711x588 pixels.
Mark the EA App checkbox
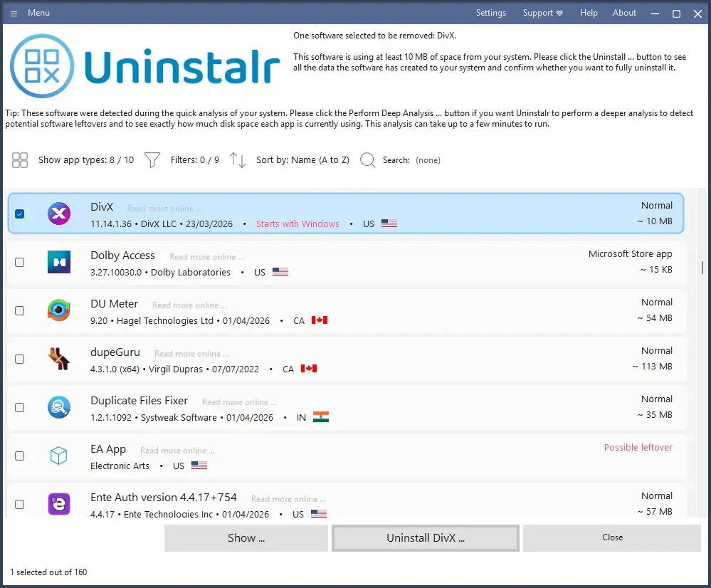pyautogui.click(x=19, y=456)
